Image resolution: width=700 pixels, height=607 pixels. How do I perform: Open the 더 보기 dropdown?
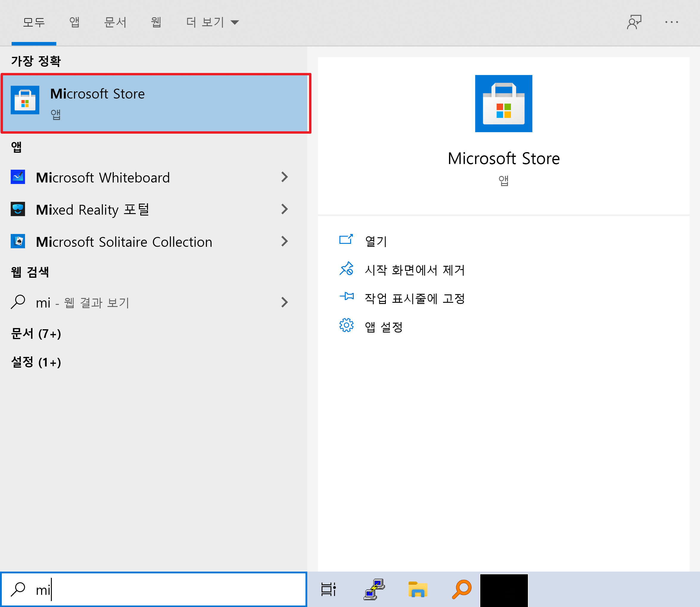[212, 22]
